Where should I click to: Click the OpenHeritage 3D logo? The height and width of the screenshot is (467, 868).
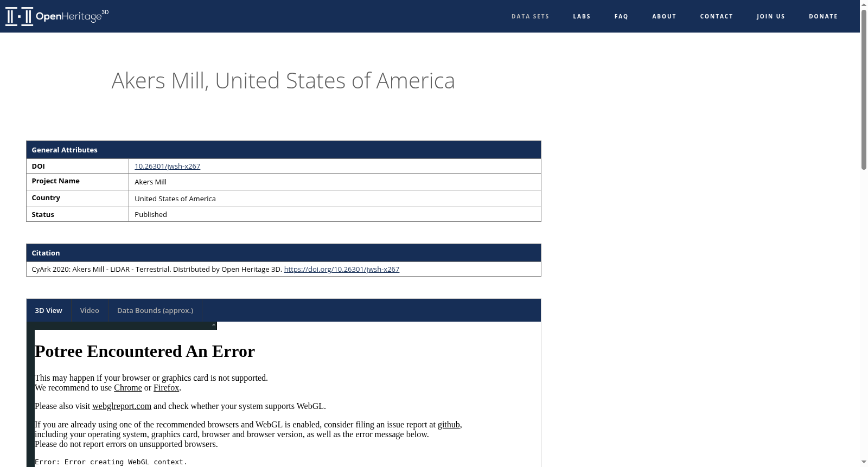click(57, 16)
